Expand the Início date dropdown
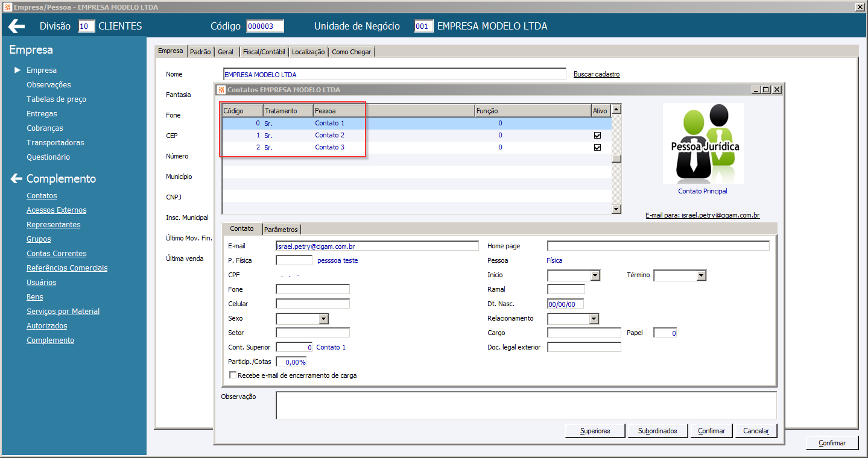This screenshot has height=458, width=868. pos(595,275)
